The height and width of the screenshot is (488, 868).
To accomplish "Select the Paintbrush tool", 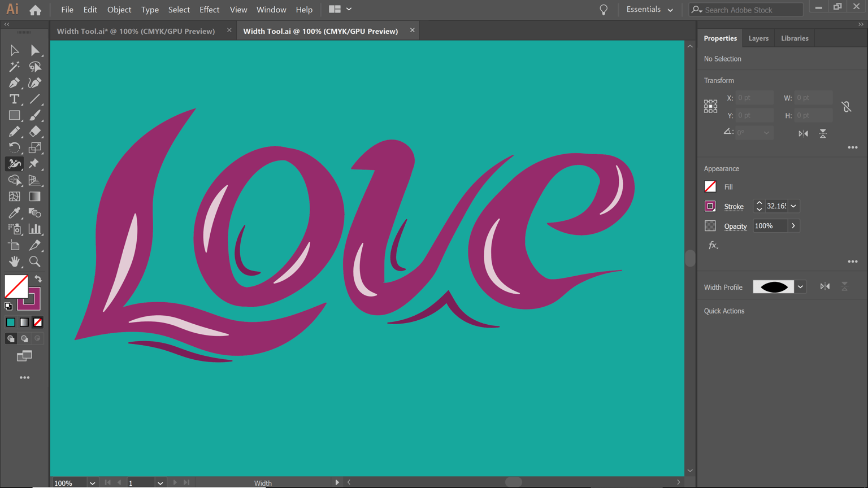I will tap(35, 115).
